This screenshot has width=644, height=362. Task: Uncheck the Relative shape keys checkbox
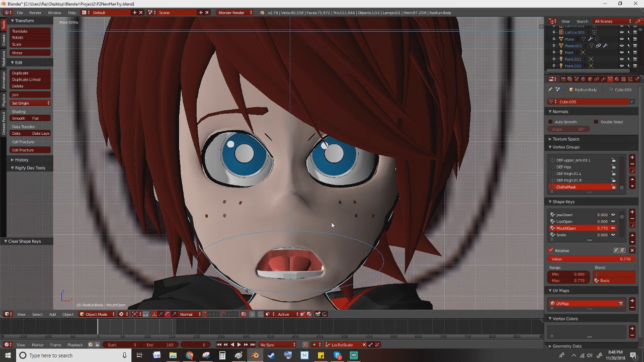tap(551, 250)
